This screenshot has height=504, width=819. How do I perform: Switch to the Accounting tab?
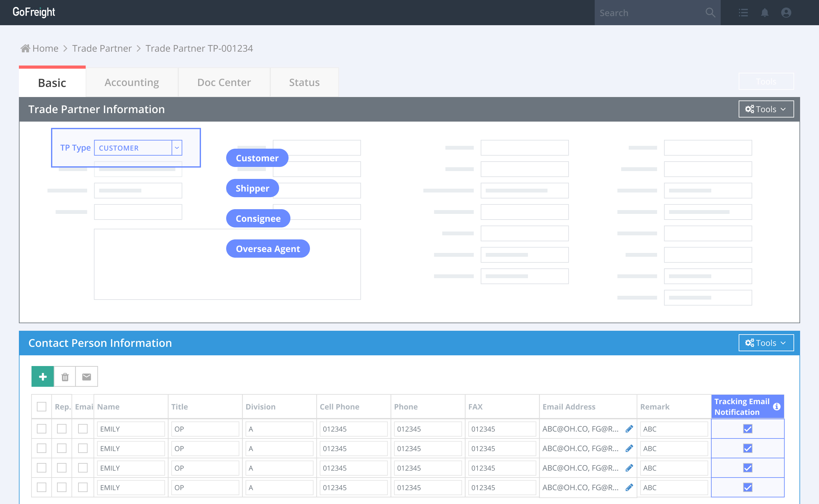click(x=132, y=82)
